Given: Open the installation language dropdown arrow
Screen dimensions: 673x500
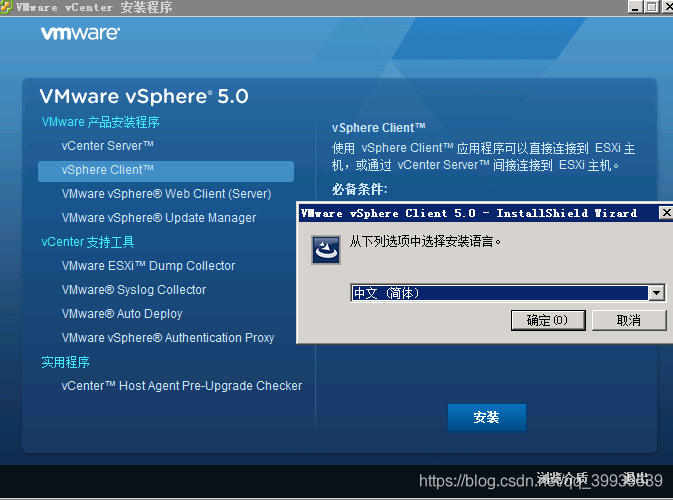Looking at the screenshot, I should tap(657, 293).
